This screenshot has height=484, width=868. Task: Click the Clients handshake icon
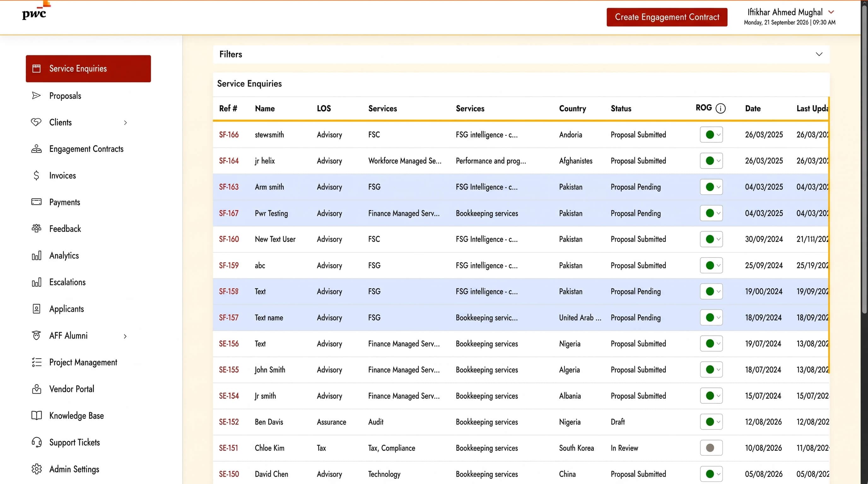(36, 122)
